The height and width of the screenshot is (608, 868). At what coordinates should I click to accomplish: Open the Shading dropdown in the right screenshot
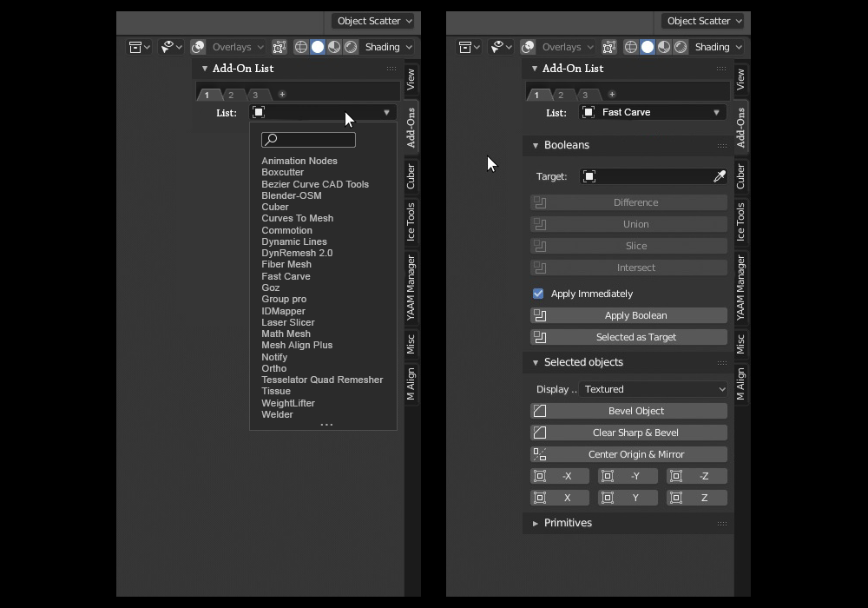pos(719,47)
